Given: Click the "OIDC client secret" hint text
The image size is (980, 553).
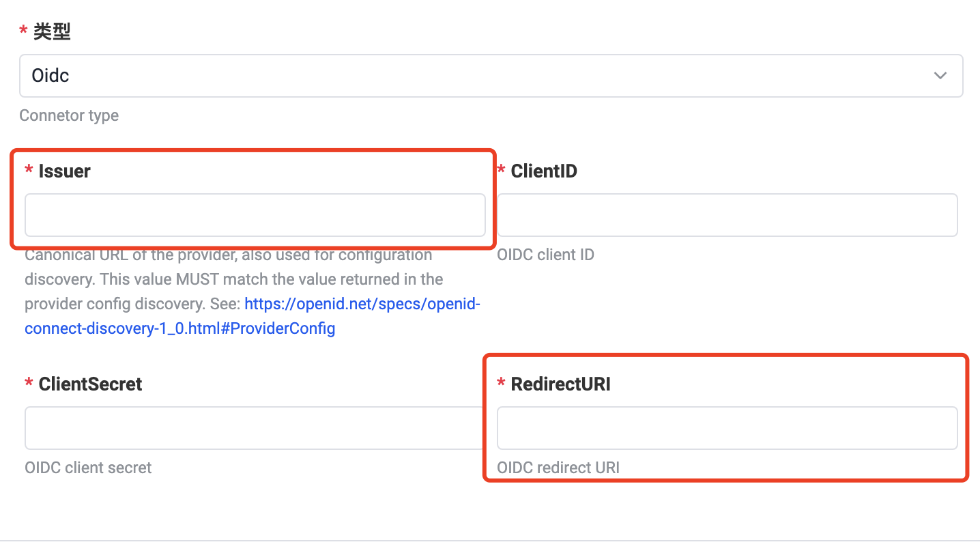Looking at the screenshot, I should click(x=88, y=468).
